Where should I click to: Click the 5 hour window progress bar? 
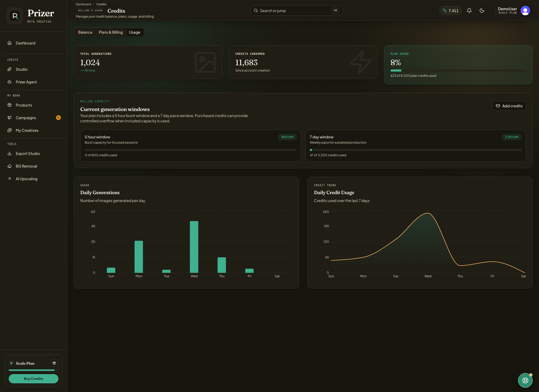(x=191, y=150)
